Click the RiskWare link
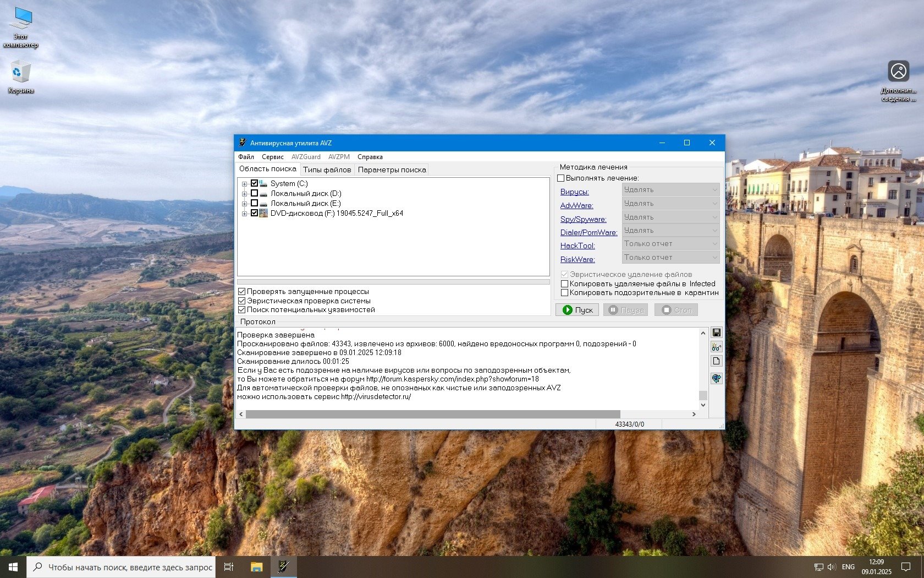The height and width of the screenshot is (578, 924). coord(578,259)
